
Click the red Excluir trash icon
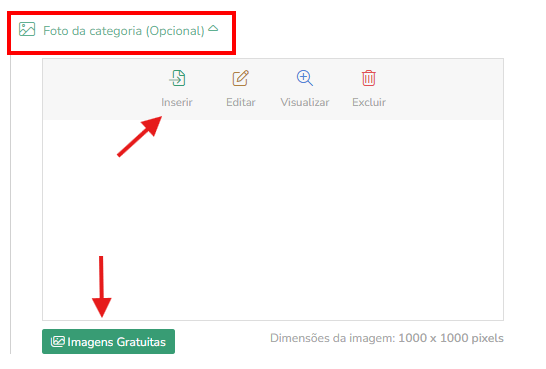point(369,78)
